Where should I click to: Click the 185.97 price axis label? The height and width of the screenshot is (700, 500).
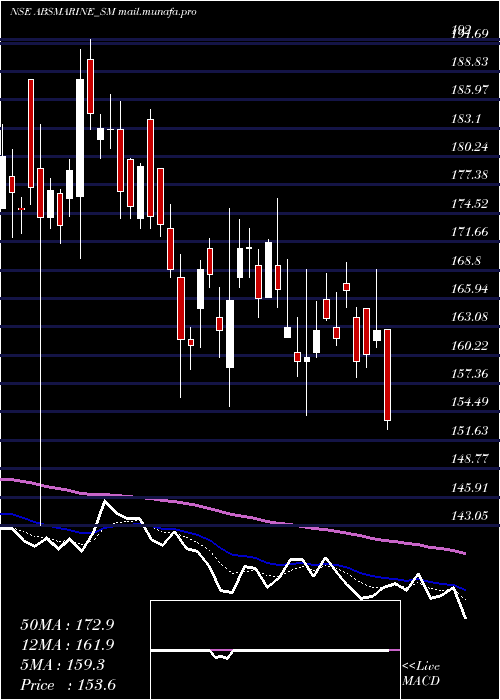pyautogui.click(x=470, y=90)
